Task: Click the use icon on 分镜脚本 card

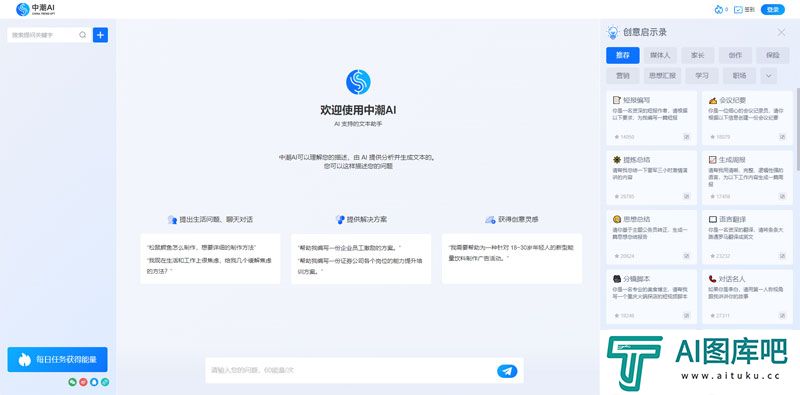Action: pos(686,315)
